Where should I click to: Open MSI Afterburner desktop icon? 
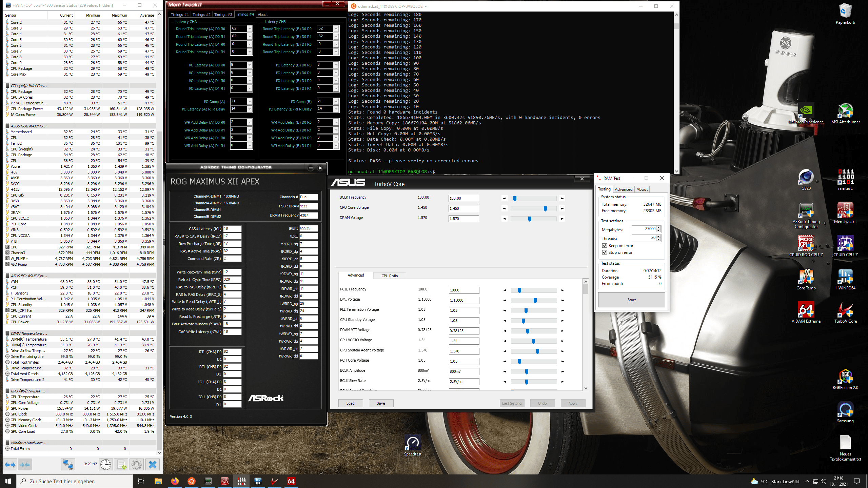[845, 114]
